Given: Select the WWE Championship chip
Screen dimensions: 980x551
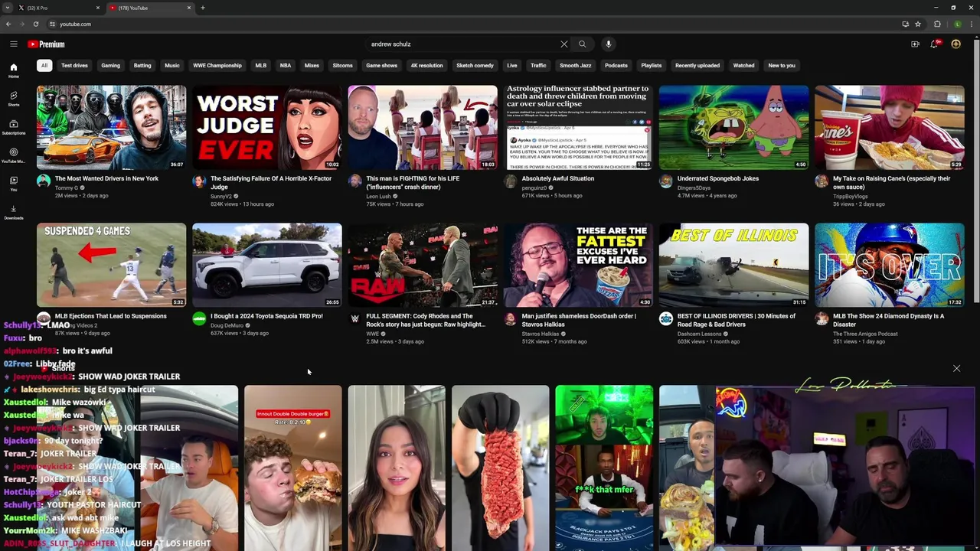Looking at the screenshot, I should [217, 66].
